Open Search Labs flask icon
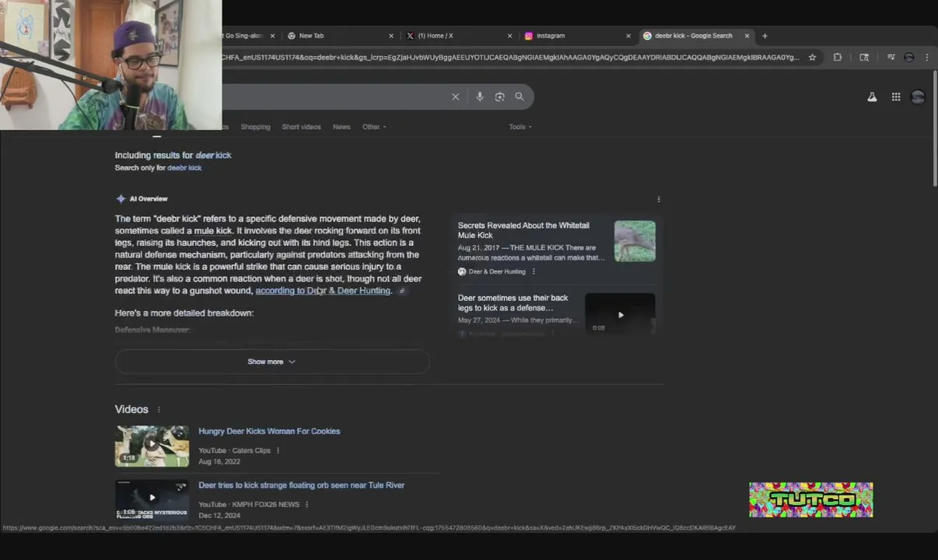 pyautogui.click(x=872, y=96)
